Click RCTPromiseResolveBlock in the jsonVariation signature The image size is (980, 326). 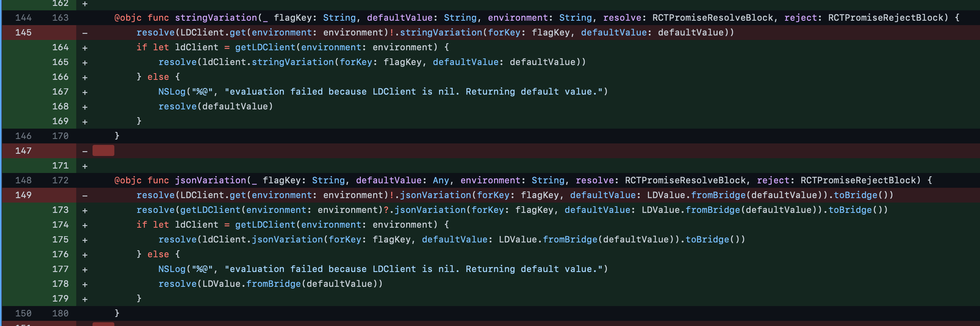[685, 180]
